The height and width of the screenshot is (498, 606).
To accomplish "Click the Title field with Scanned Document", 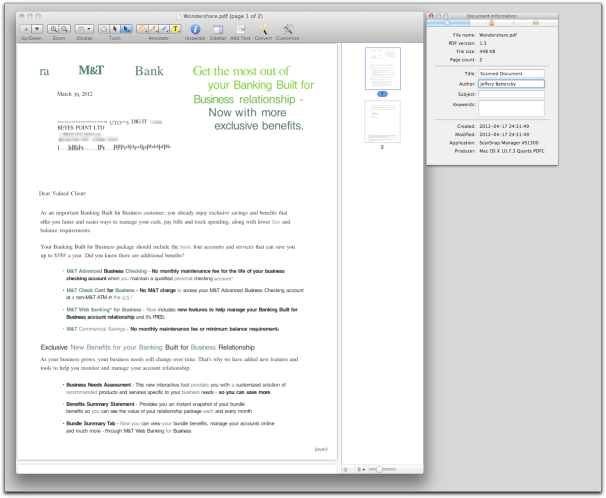I will (x=511, y=73).
